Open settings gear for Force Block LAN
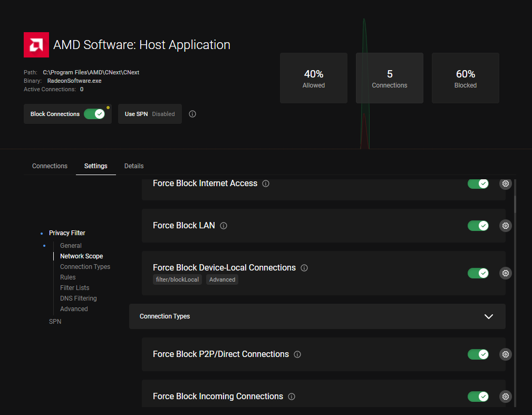Image resolution: width=532 pixels, height=415 pixels. click(505, 225)
